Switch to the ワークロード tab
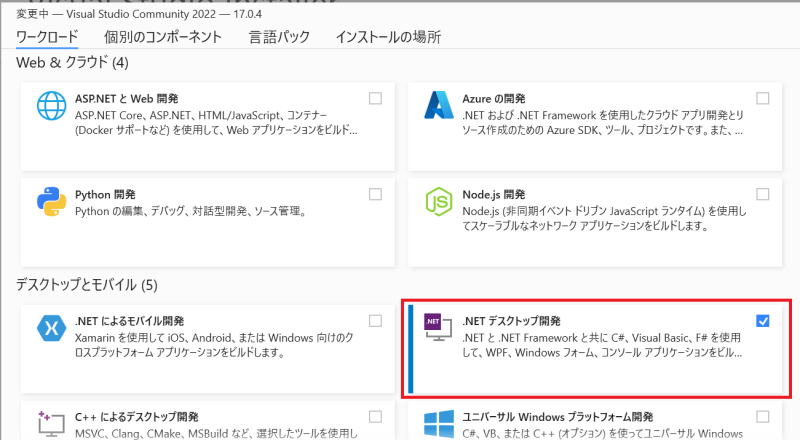The height and width of the screenshot is (440, 800). click(47, 37)
